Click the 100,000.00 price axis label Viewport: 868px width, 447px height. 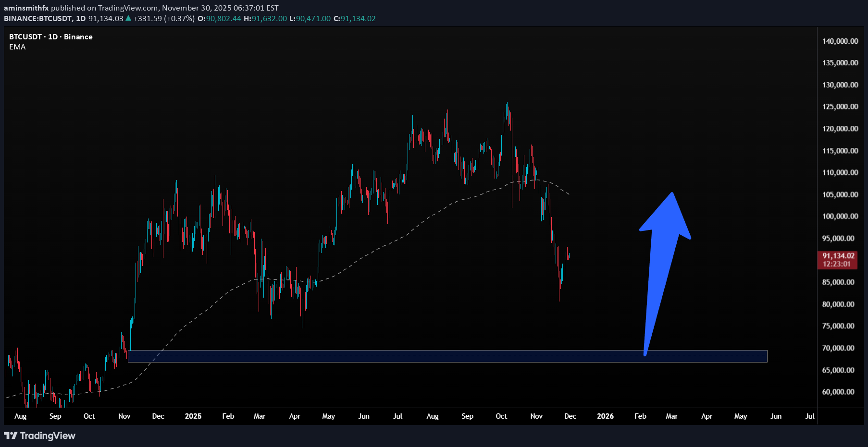(x=840, y=217)
